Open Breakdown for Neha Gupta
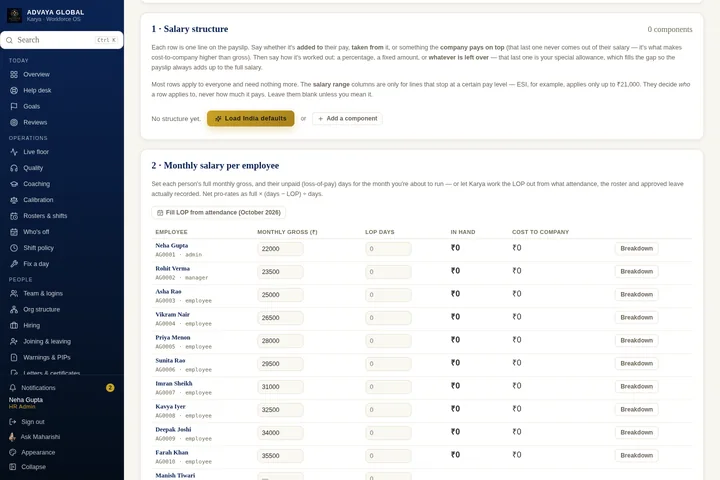 click(636, 248)
